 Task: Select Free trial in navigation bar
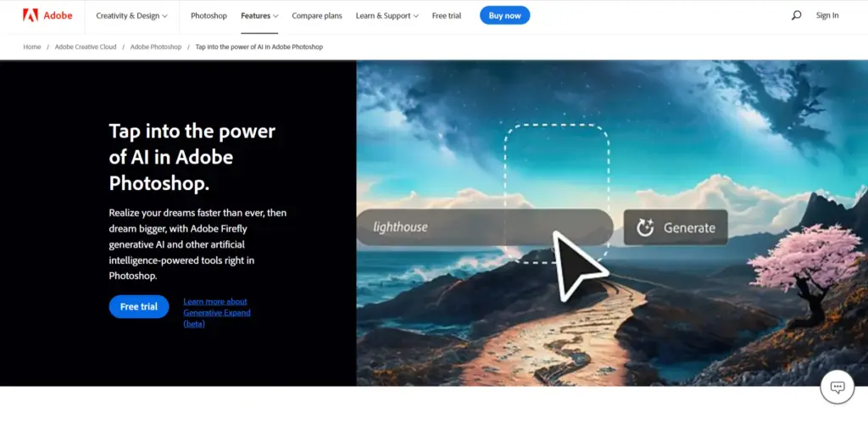tap(446, 15)
